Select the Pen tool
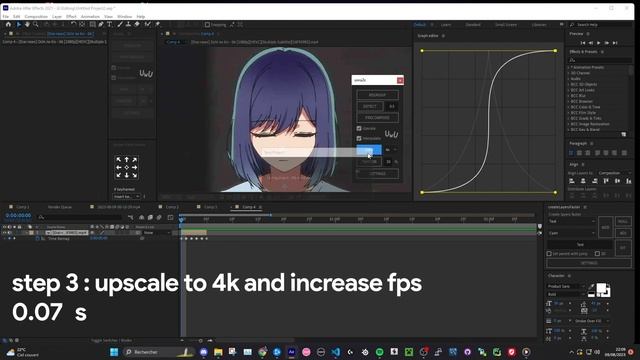This screenshot has height=360, width=640. coord(101,24)
